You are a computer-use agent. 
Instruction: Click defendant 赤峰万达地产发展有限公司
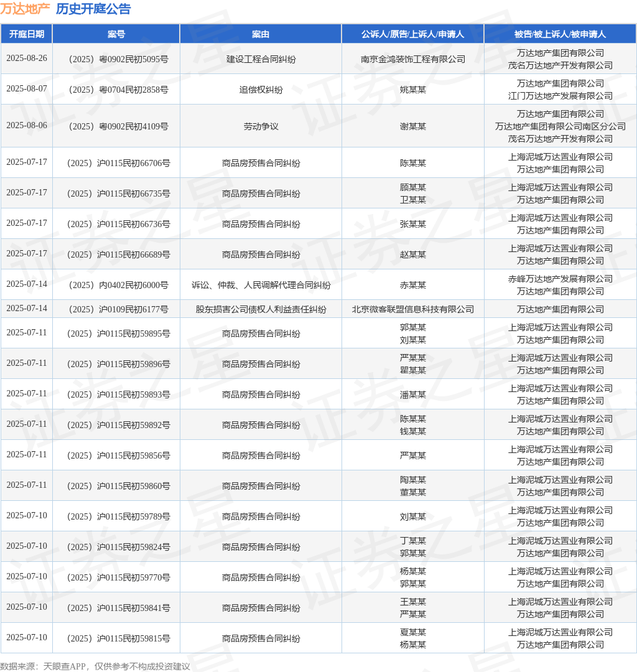pos(560,279)
